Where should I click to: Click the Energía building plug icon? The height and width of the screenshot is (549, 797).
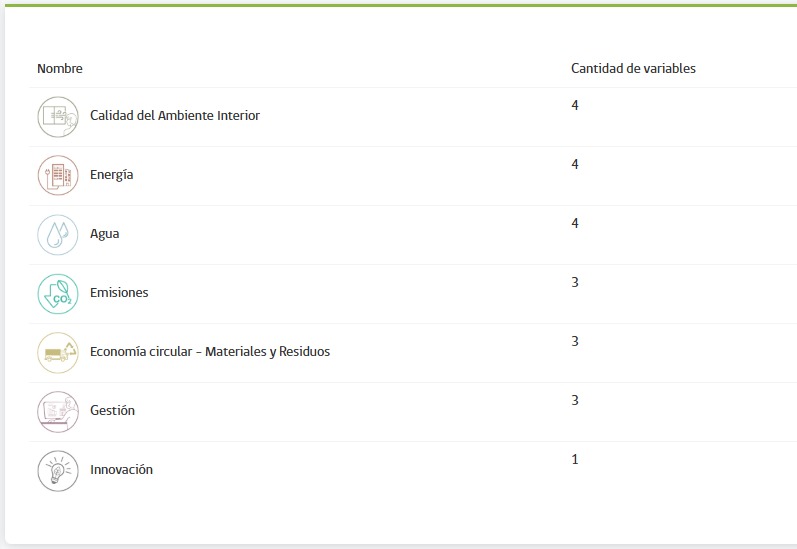tap(57, 175)
